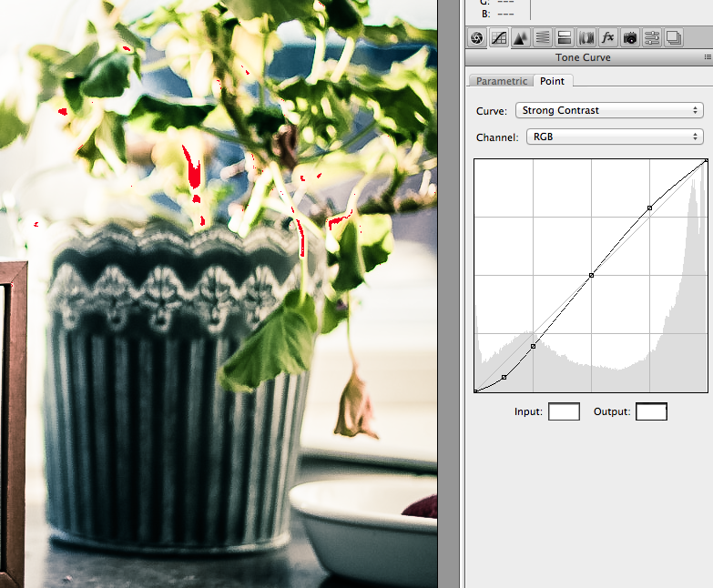Open the Lens Corrections panel icon

(x=586, y=37)
